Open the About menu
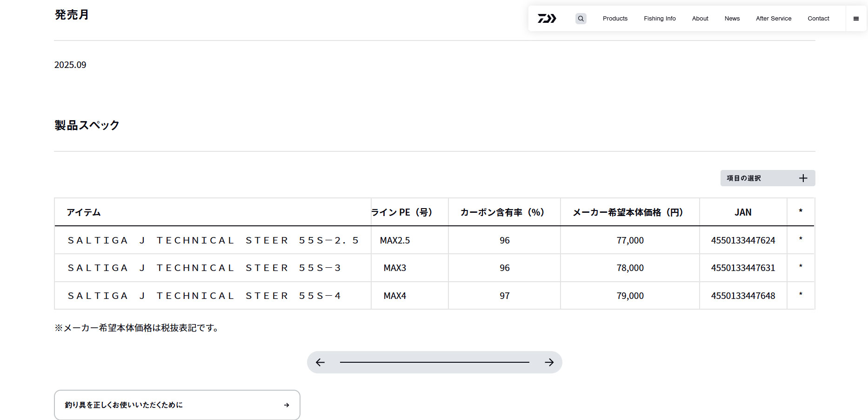 700,19
